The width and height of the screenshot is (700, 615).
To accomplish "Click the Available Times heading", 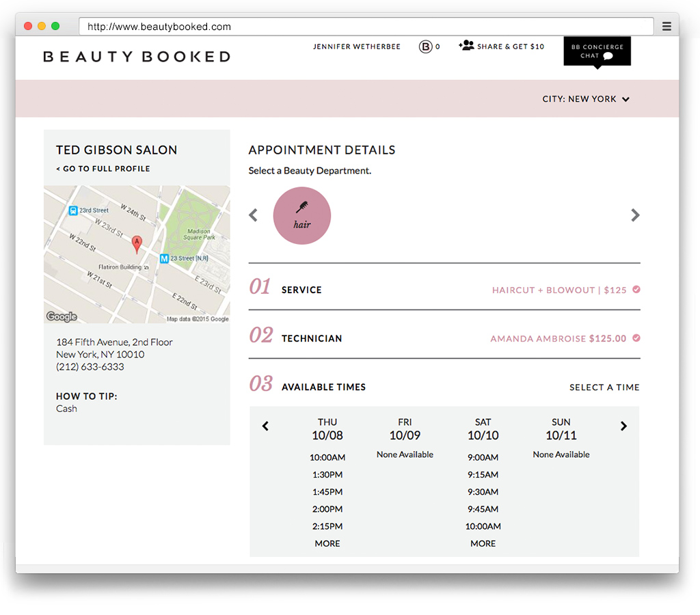I will (x=323, y=387).
